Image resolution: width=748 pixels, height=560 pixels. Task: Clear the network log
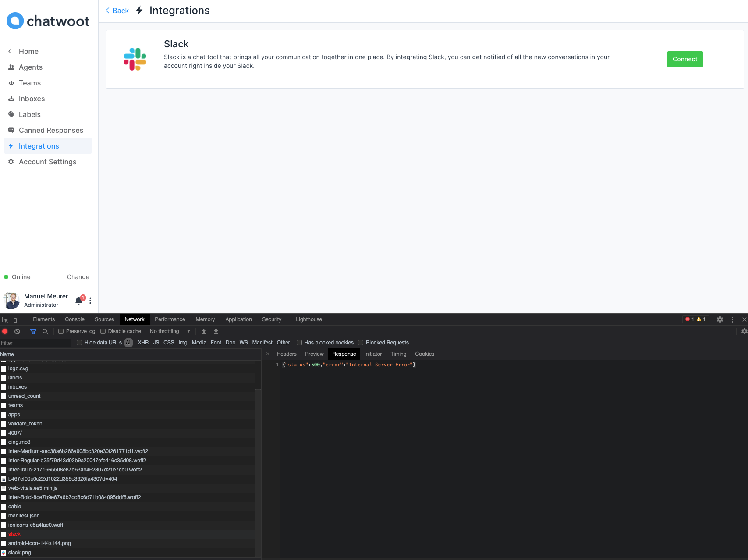[17, 331]
